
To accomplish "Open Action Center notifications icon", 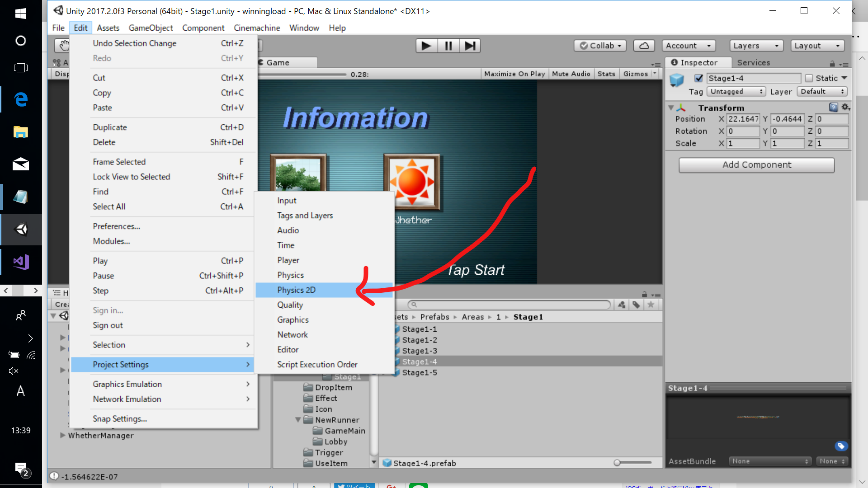I will (x=21, y=469).
